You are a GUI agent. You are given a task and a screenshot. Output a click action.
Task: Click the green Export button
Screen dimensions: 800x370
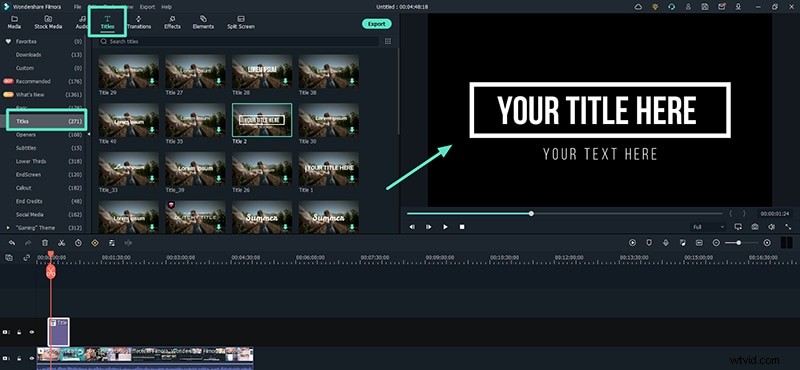[x=377, y=24]
